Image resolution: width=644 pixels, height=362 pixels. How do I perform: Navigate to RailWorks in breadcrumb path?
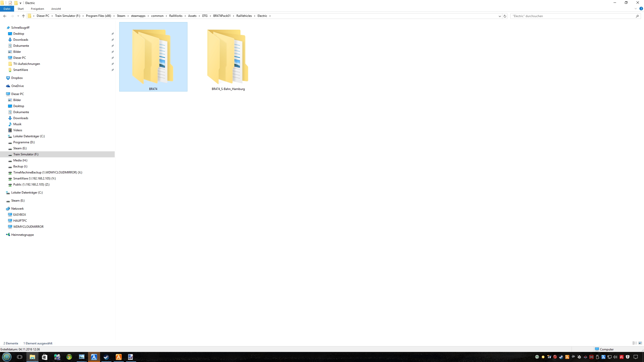pyautogui.click(x=176, y=16)
